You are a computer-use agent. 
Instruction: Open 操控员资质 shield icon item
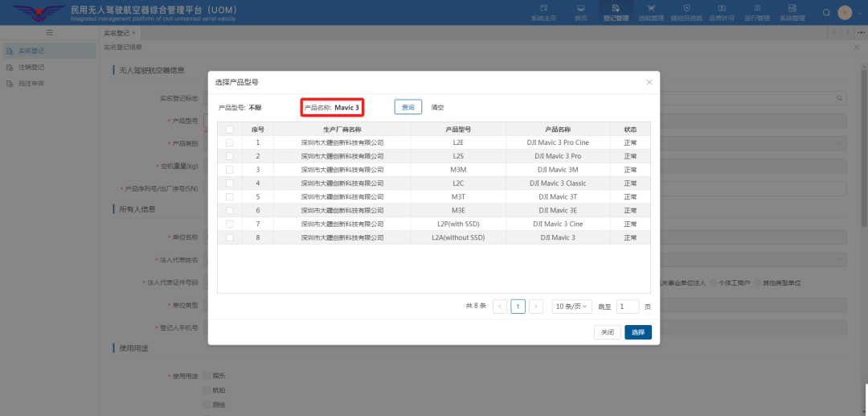[x=686, y=13]
